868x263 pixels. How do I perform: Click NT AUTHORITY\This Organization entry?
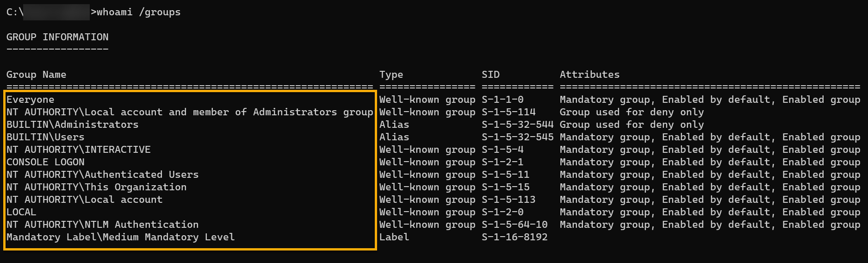click(96, 187)
